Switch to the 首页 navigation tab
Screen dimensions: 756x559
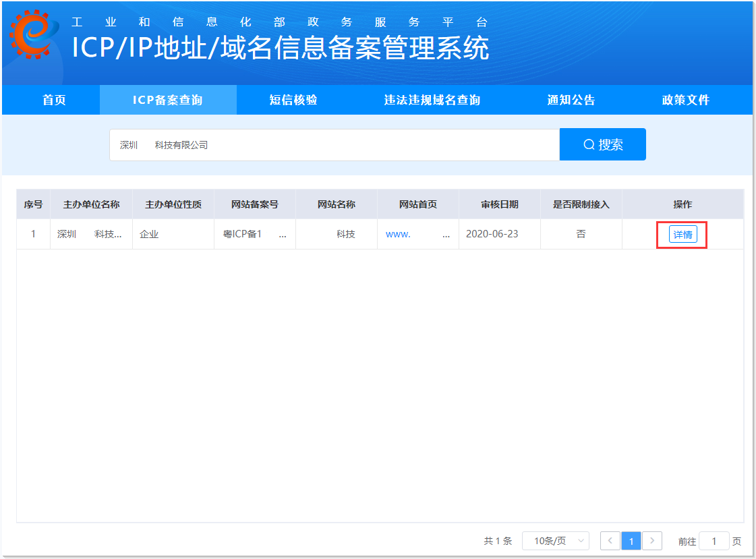53,100
